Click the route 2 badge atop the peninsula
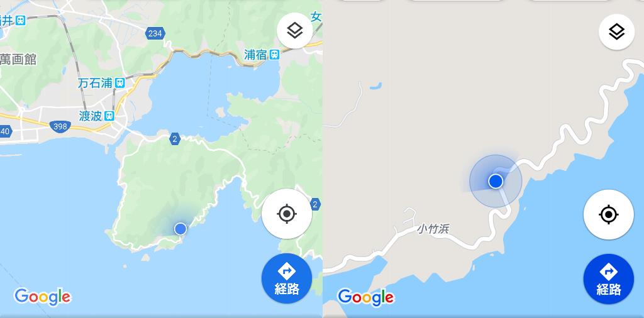 pos(175,139)
